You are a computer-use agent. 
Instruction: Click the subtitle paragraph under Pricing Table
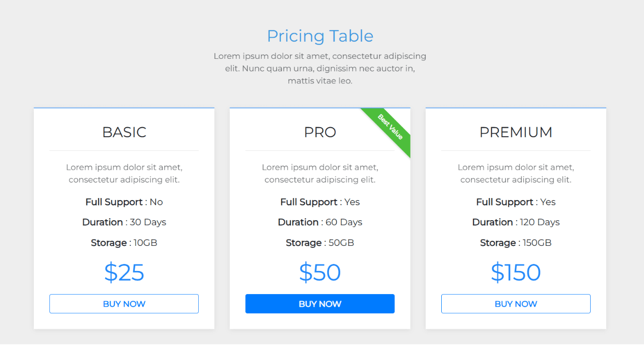pos(320,68)
